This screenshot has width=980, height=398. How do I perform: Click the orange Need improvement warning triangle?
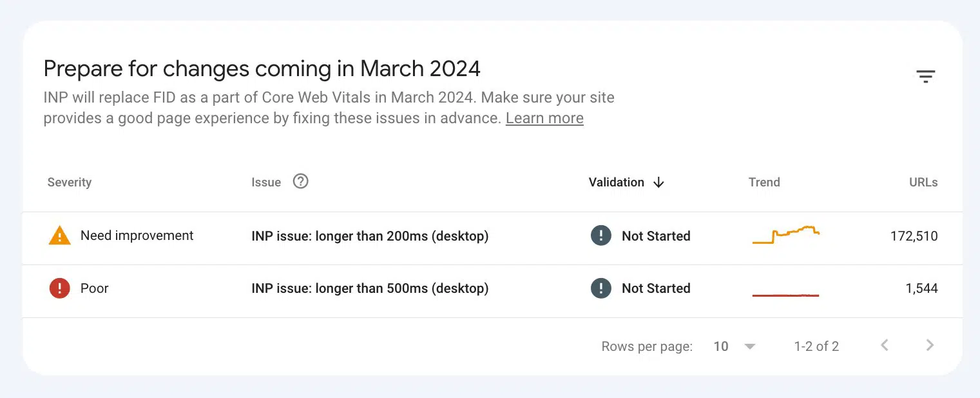[x=60, y=235]
